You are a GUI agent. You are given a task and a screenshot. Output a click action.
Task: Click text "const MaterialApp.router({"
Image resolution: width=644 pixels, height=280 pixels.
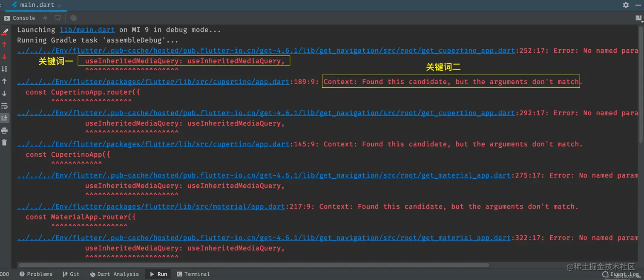[x=80, y=217]
